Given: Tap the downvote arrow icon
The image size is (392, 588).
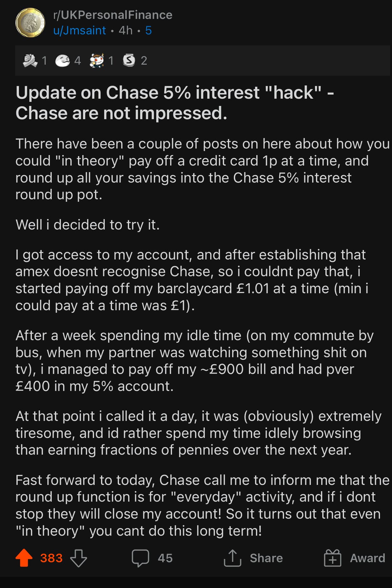Looking at the screenshot, I should (78, 558).
